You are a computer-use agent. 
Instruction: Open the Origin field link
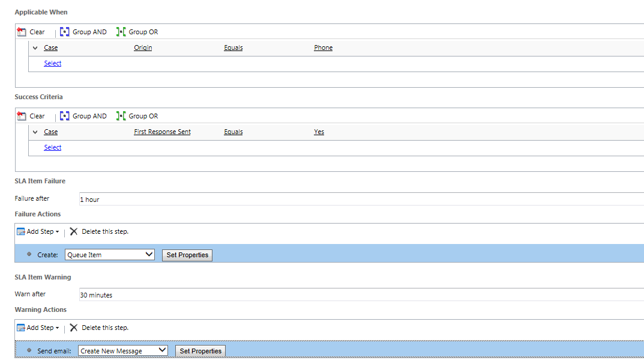point(143,47)
